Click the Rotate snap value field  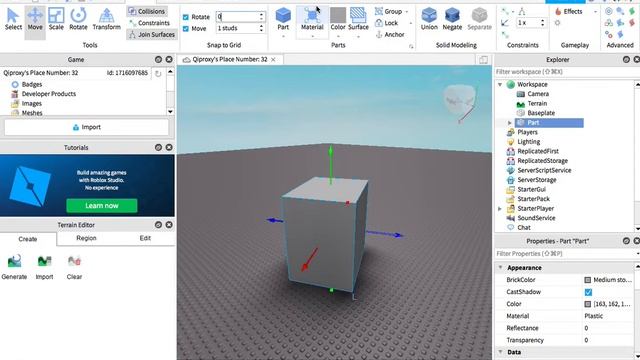238,17
